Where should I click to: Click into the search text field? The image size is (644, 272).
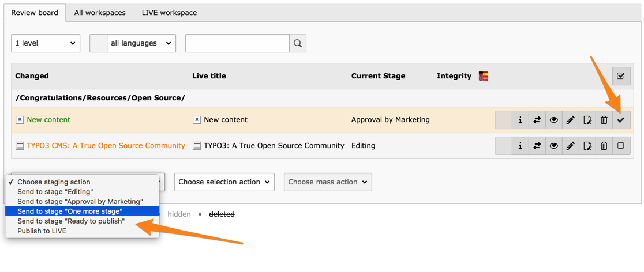237,43
